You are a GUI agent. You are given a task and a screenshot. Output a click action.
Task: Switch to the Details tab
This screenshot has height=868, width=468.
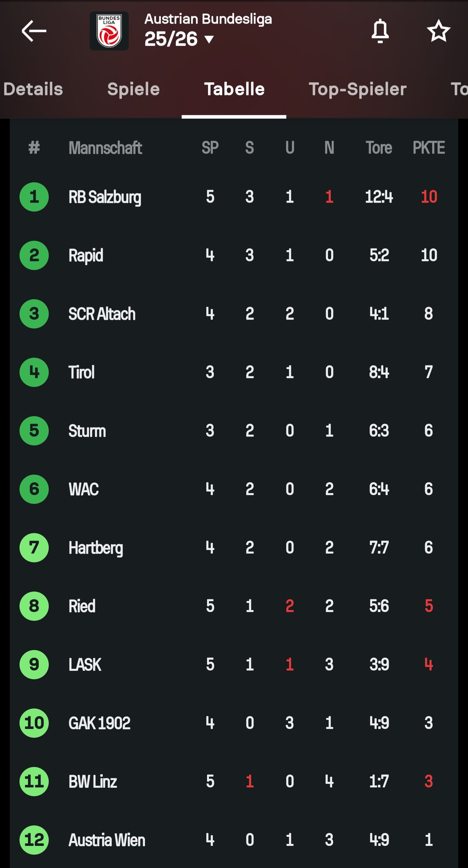click(x=33, y=89)
